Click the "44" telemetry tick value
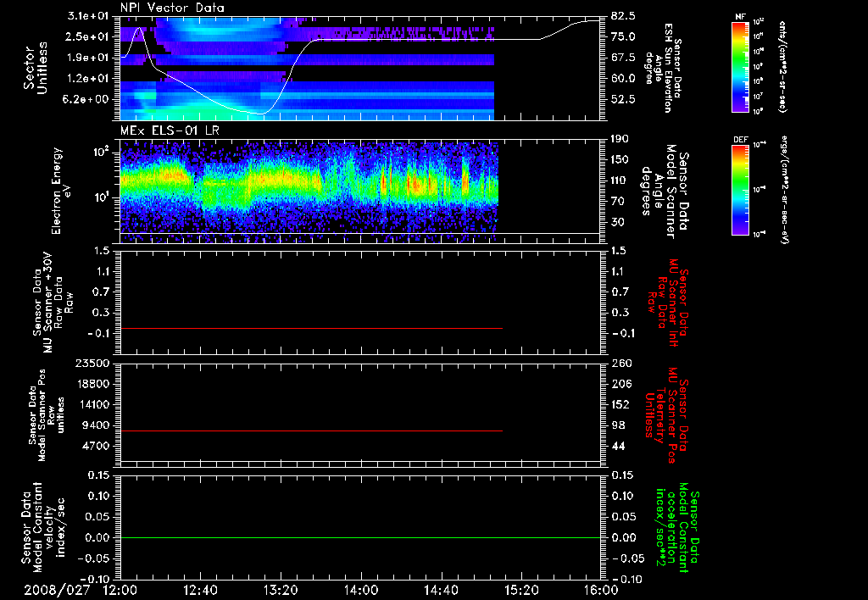Image resolution: width=868 pixels, height=600 pixels. pos(619,446)
